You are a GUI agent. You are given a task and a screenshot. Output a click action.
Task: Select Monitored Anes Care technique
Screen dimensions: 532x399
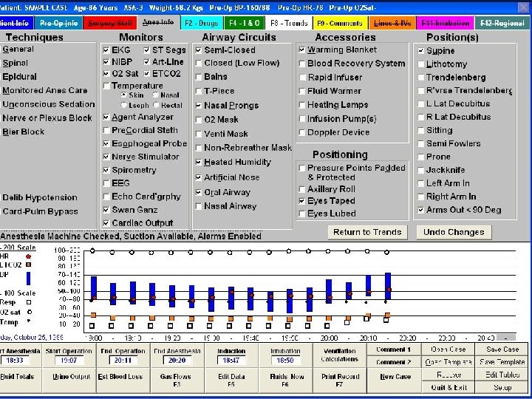[45, 91]
